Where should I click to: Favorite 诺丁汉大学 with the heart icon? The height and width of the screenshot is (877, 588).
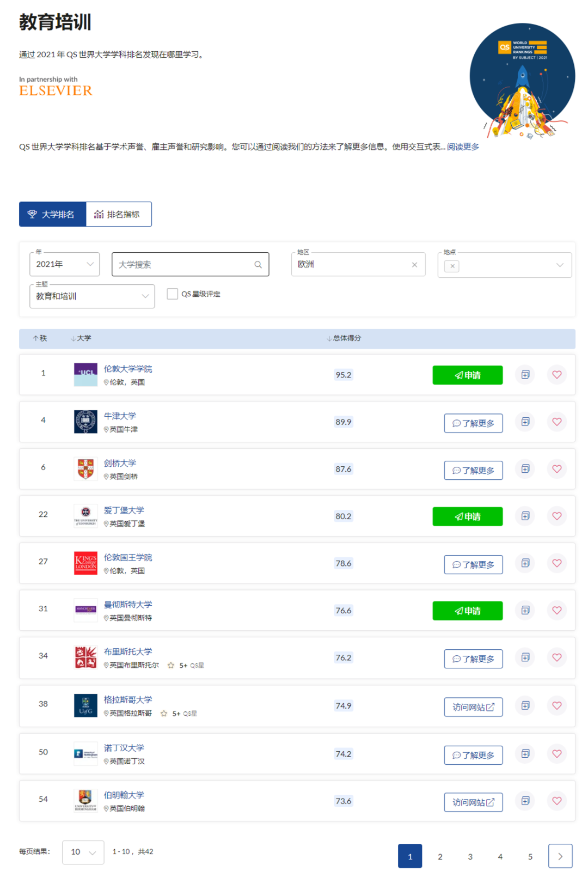click(556, 753)
